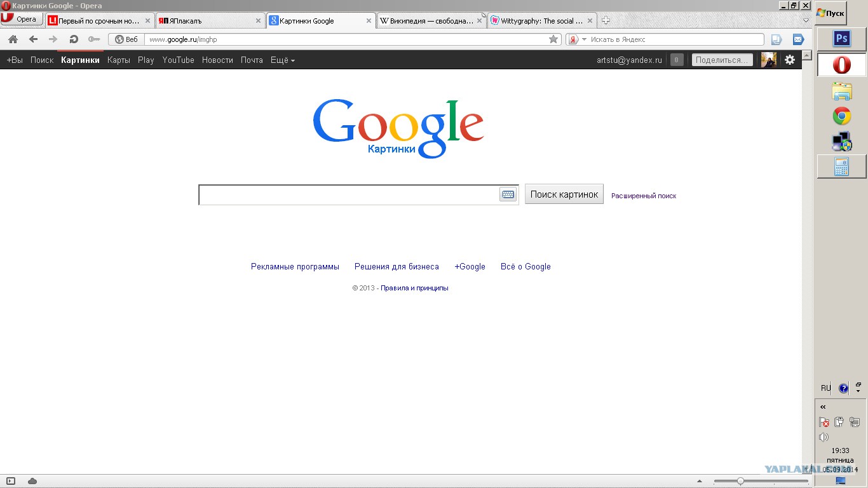Image resolution: width=868 pixels, height=488 pixels.
Task: Click the artstu@yandex.ru account name
Action: coord(629,60)
